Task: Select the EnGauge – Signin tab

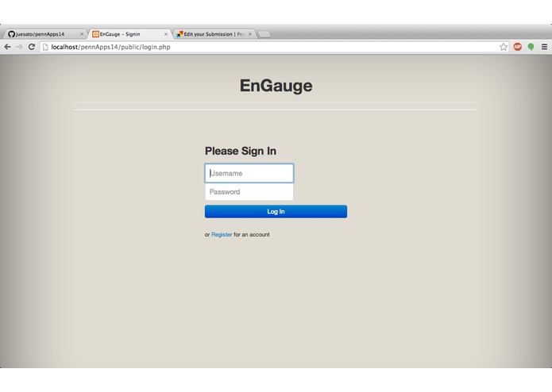Action: pyautogui.click(x=129, y=34)
